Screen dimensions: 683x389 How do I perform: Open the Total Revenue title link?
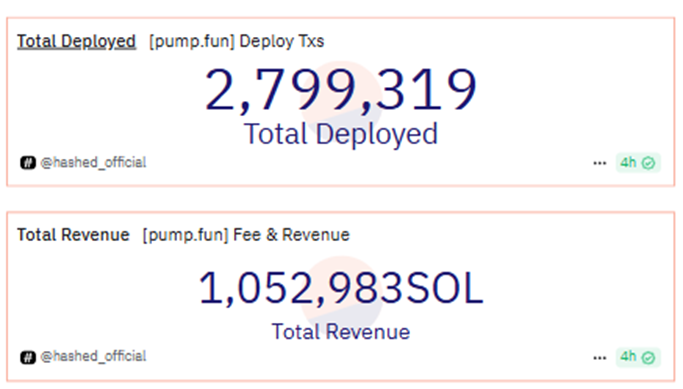pos(73,235)
